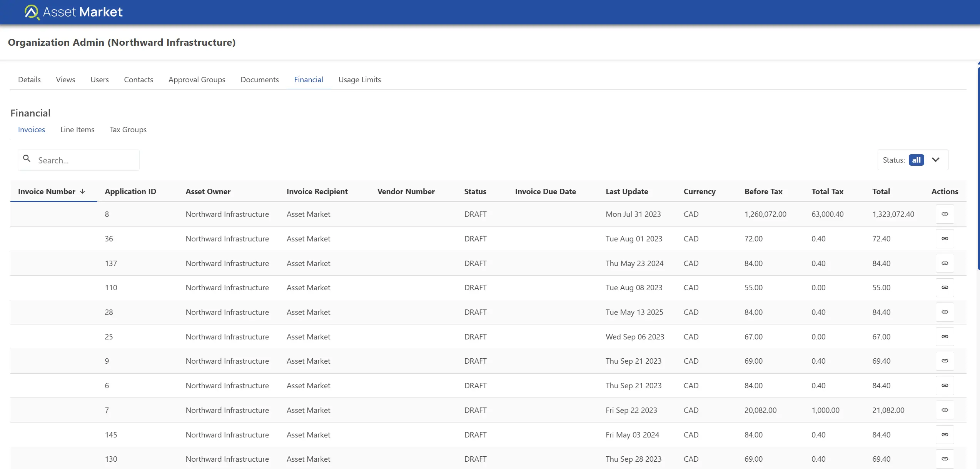The image size is (980, 469).
Task: Click the 'Fri Sep 22 2023' date cell
Action: (x=631, y=410)
